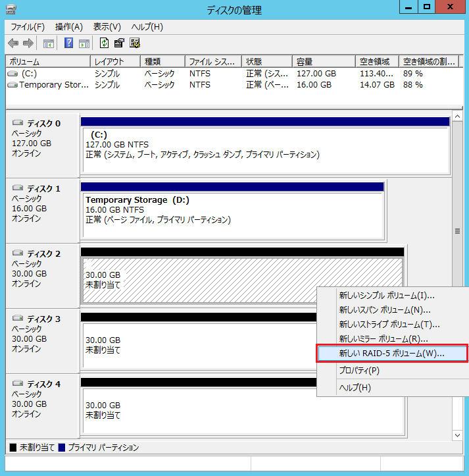This screenshot has height=476, width=469.
Task: Click the 88 % free ratio cell
Action: [x=413, y=85]
